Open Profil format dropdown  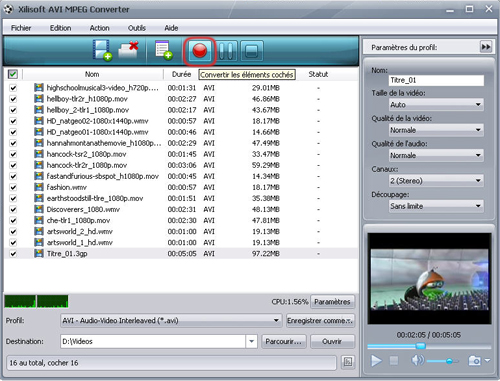tap(171, 321)
